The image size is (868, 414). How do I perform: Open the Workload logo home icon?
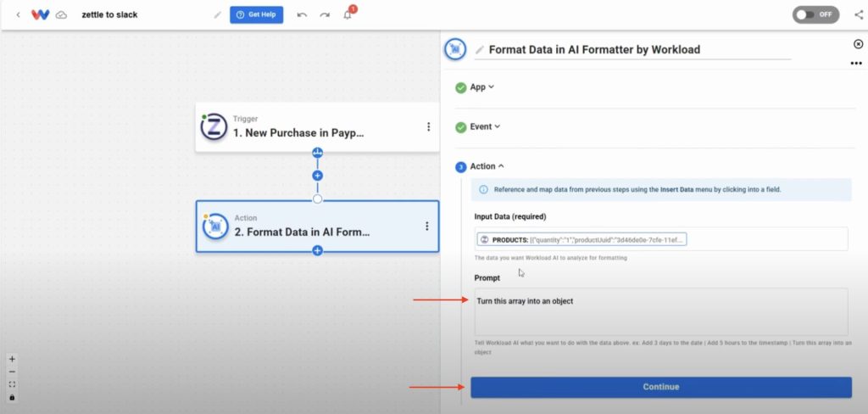point(41,15)
